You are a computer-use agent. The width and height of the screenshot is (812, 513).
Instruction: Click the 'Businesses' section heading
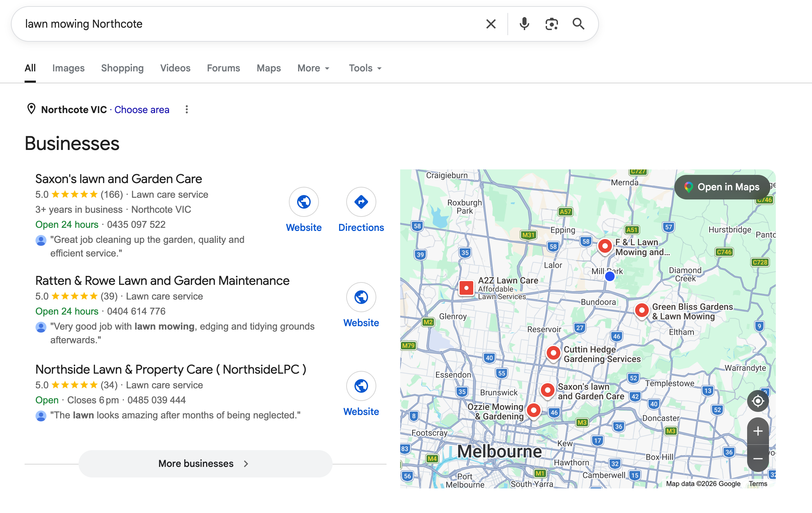(72, 143)
